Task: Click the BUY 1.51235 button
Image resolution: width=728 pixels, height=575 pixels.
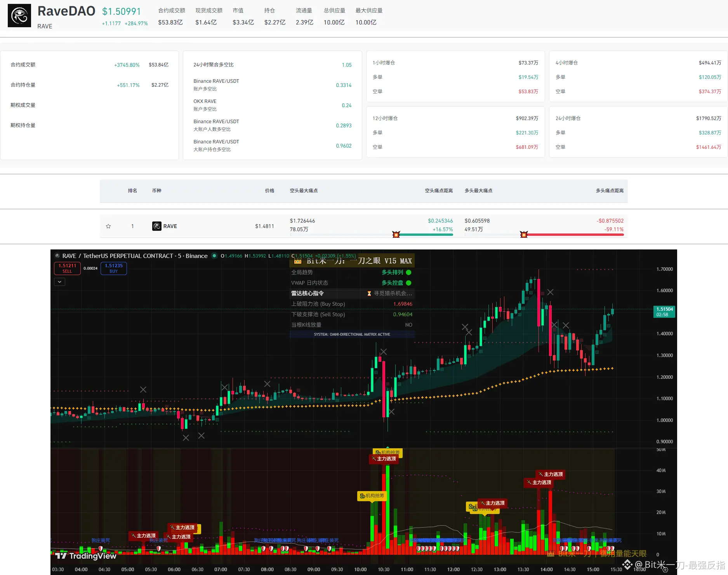Action: point(114,268)
